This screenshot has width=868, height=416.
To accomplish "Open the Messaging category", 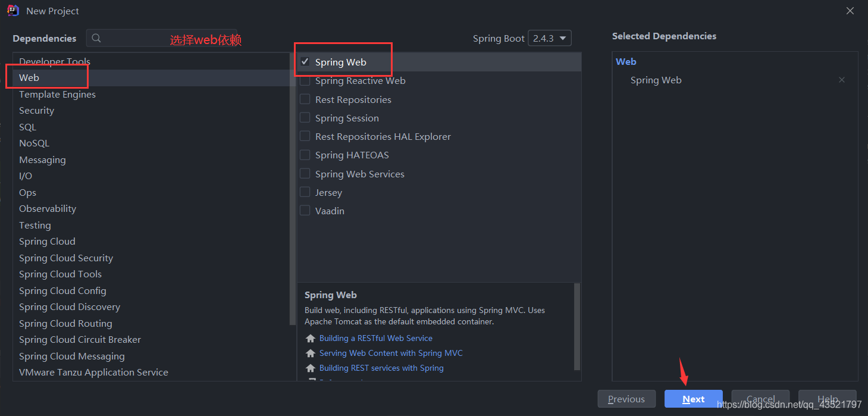I will [151, 159].
